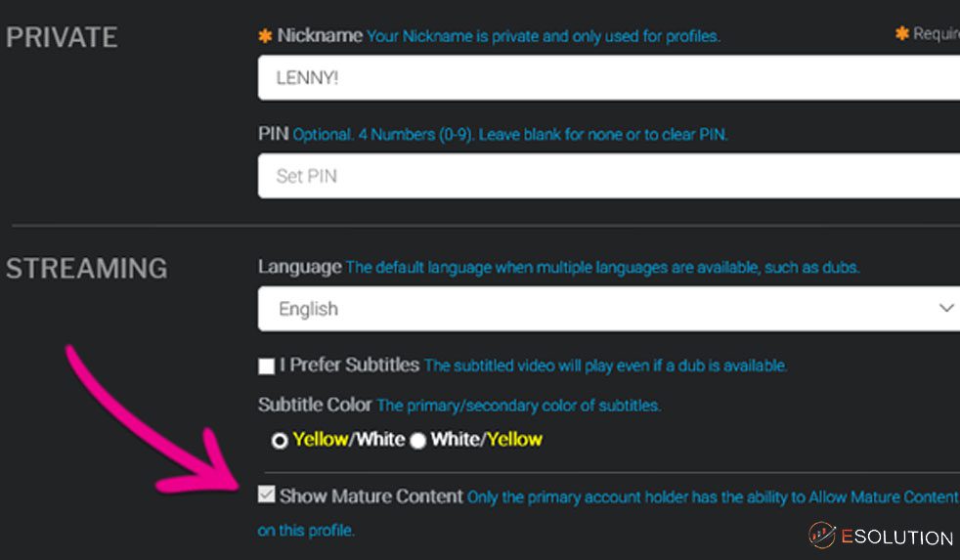Click the Language field label

(x=300, y=268)
